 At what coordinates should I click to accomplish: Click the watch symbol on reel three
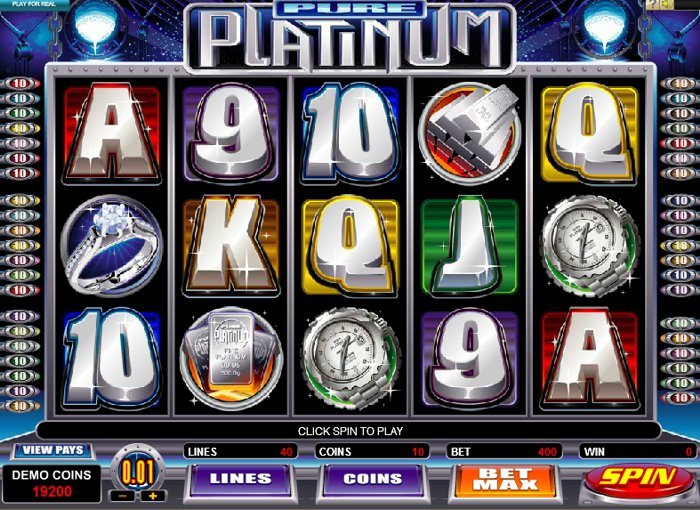pyautogui.click(x=351, y=358)
